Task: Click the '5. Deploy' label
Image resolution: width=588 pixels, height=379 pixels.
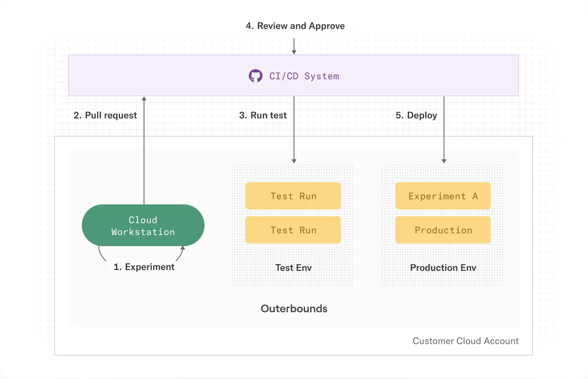Action: point(416,115)
